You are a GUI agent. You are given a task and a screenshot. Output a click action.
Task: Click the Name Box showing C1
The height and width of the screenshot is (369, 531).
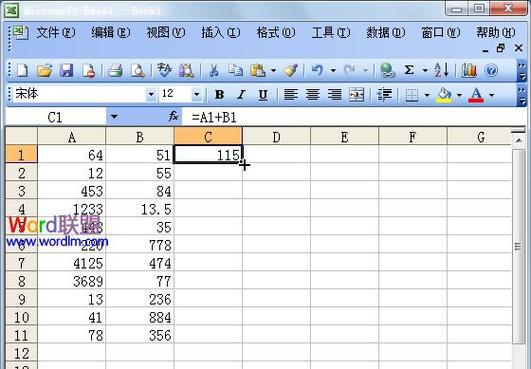coord(55,117)
